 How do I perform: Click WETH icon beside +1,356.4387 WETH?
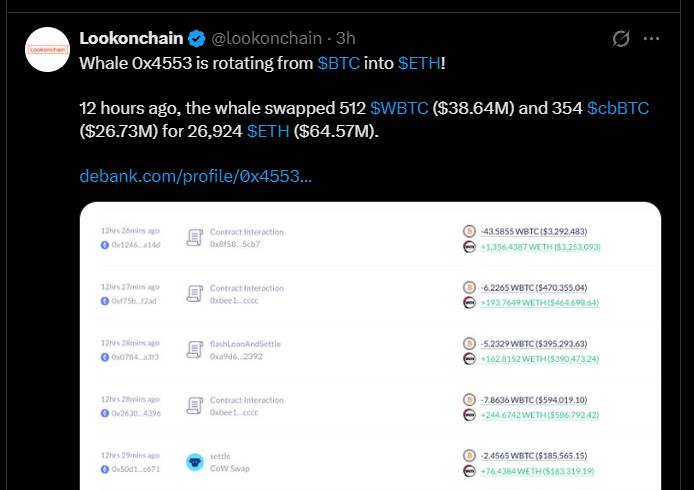(x=469, y=247)
